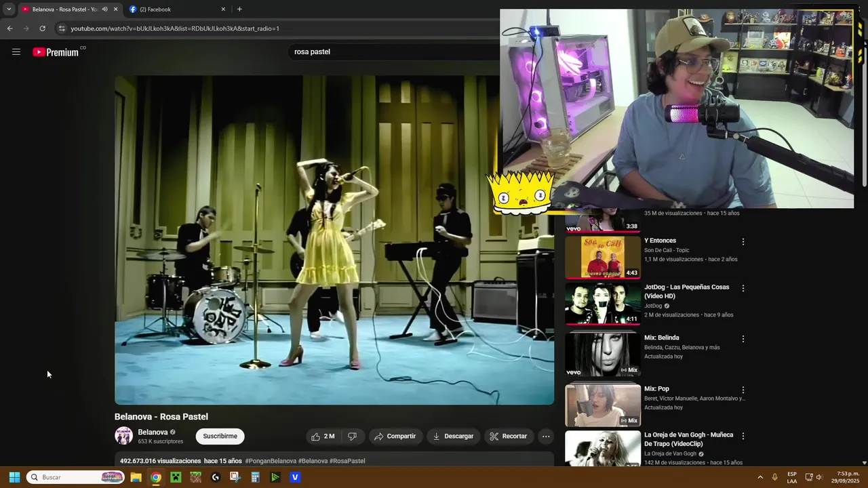Open the 'Mix: Pop' thumbnail
Screen dimensions: 868x488
click(603, 405)
